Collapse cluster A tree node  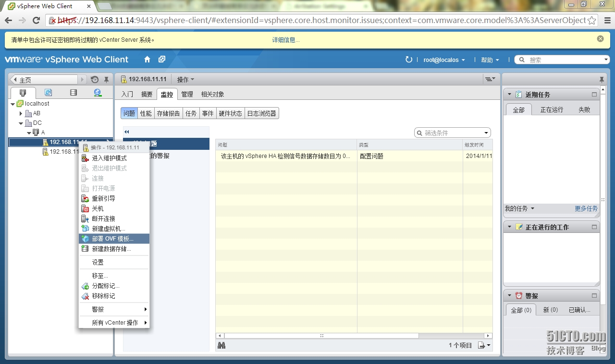[x=29, y=133]
